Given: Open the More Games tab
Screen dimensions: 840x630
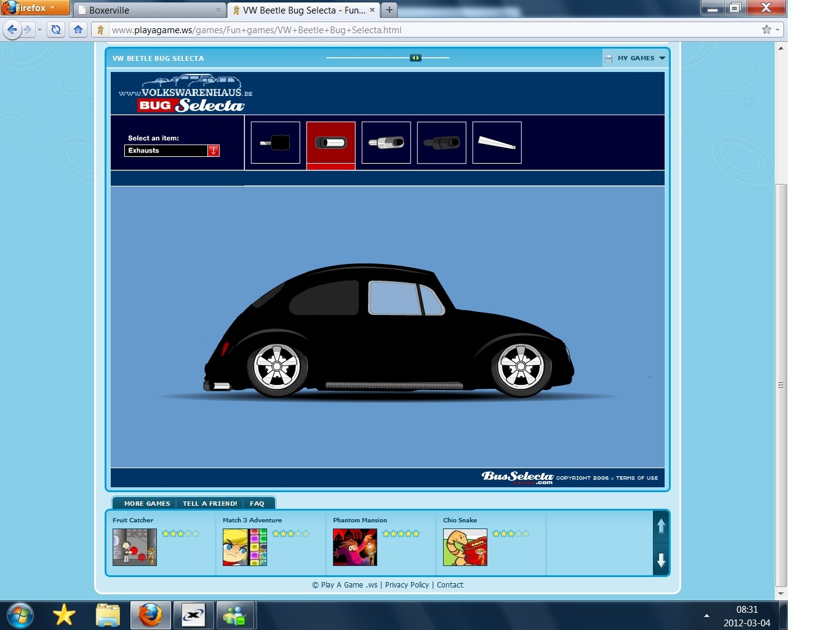Looking at the screenshot, I should [x=147, y=503].
